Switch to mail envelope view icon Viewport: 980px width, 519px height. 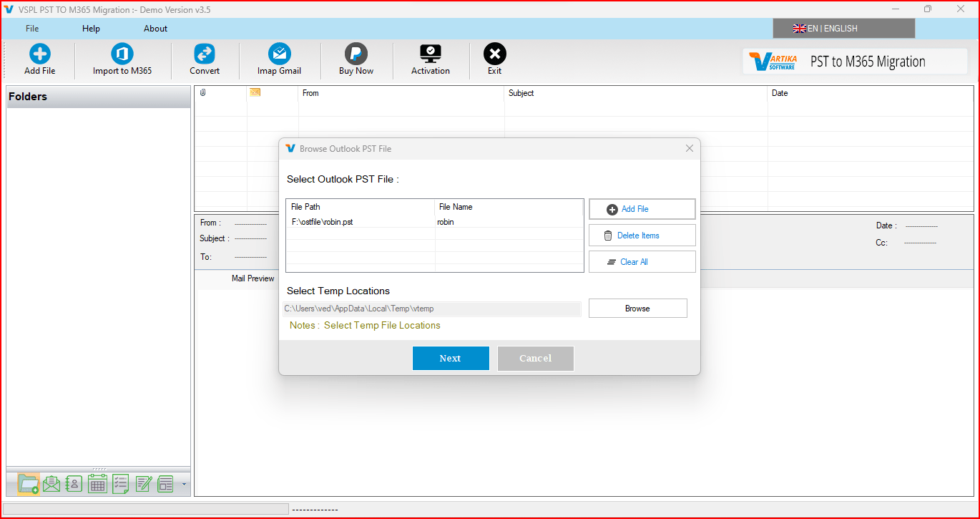(52, 484)
